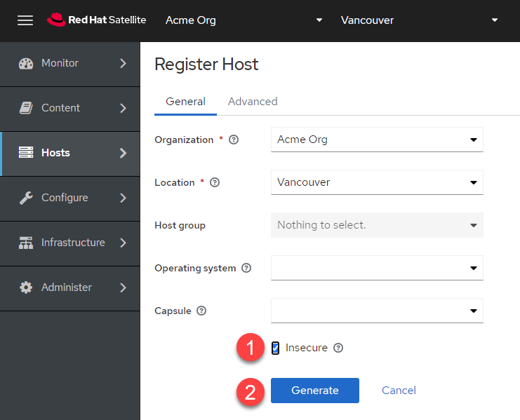Open the Capsule dropdown
This screenshot has height=420, width=520.
[377, 311]
